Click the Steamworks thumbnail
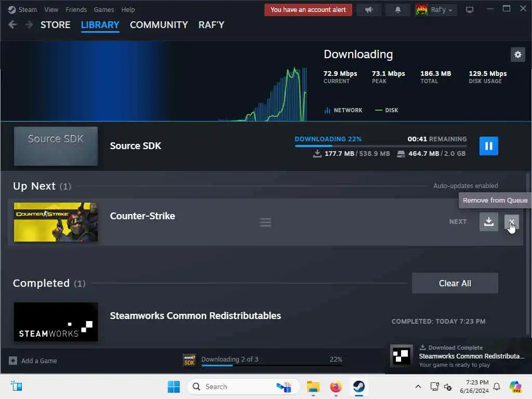532x399 pixels. click(56, 322)
